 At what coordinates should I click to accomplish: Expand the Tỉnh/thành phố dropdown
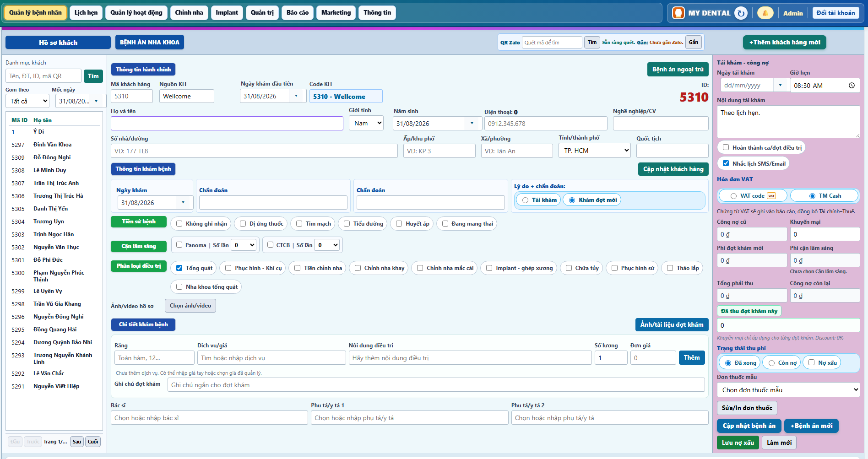595,151
